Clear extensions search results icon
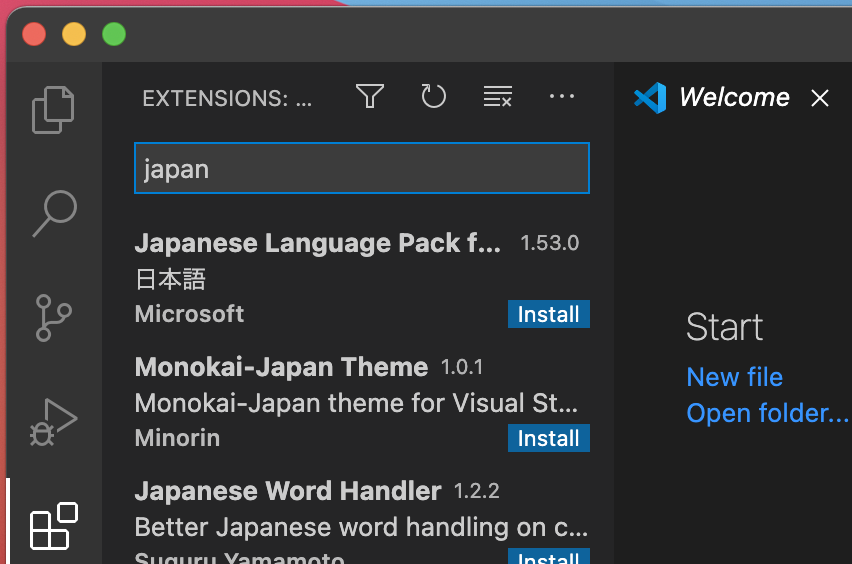852x564 pixels. [x=498, y=97]
